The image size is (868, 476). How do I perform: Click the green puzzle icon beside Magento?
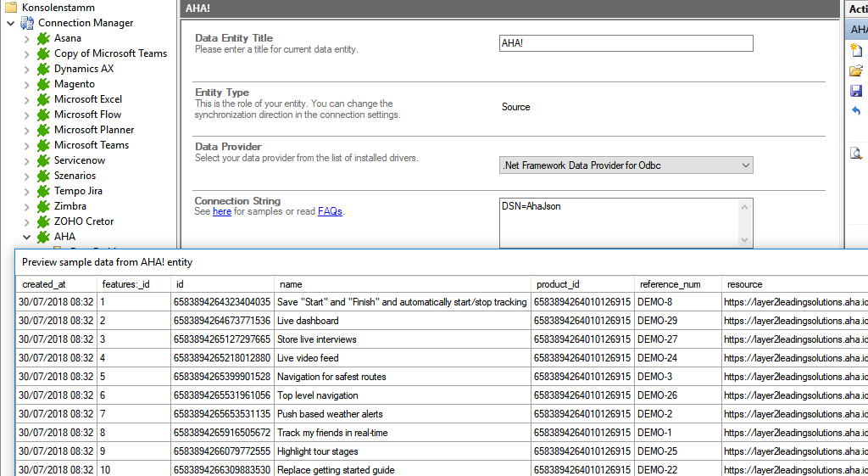[43, 84]
